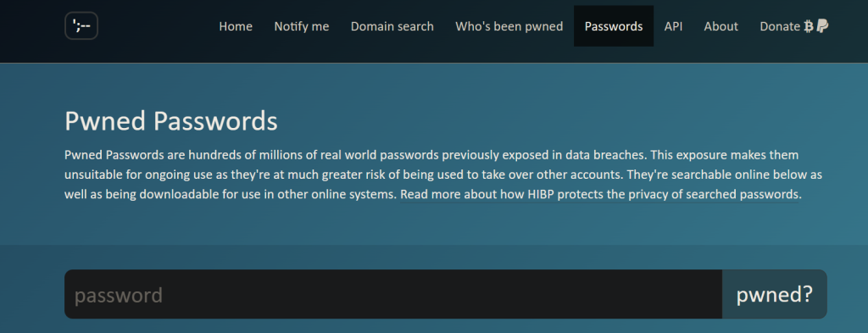Click the pwned? search button

[x=775, y=294]
